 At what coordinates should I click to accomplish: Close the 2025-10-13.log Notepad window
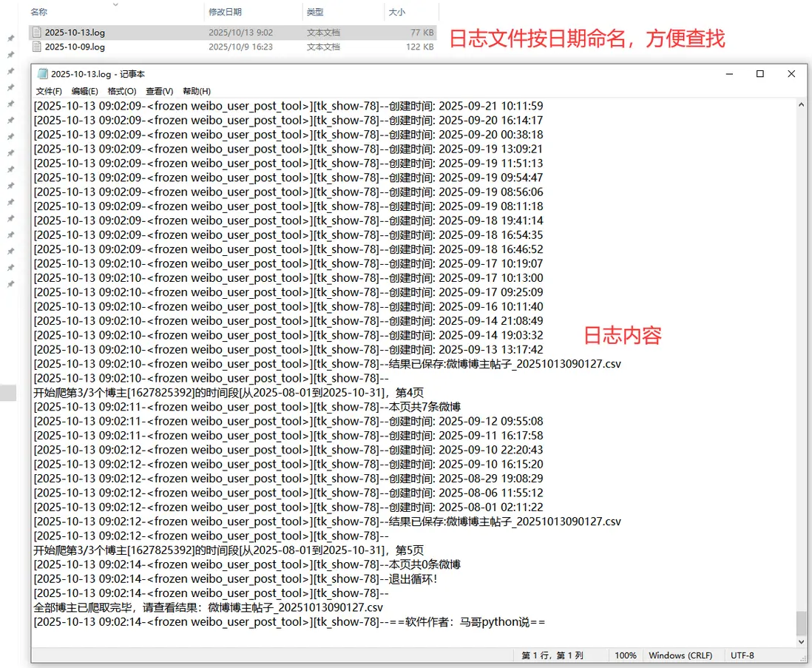coord(791,74)
